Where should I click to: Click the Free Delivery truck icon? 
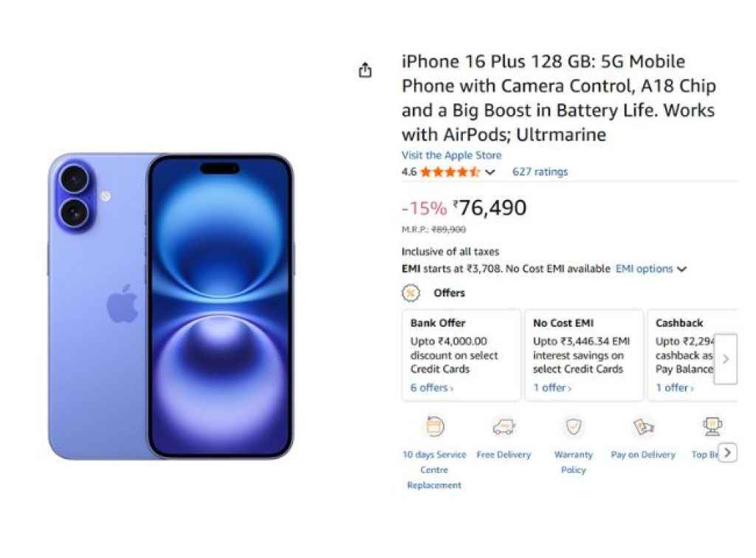(504, 426)
